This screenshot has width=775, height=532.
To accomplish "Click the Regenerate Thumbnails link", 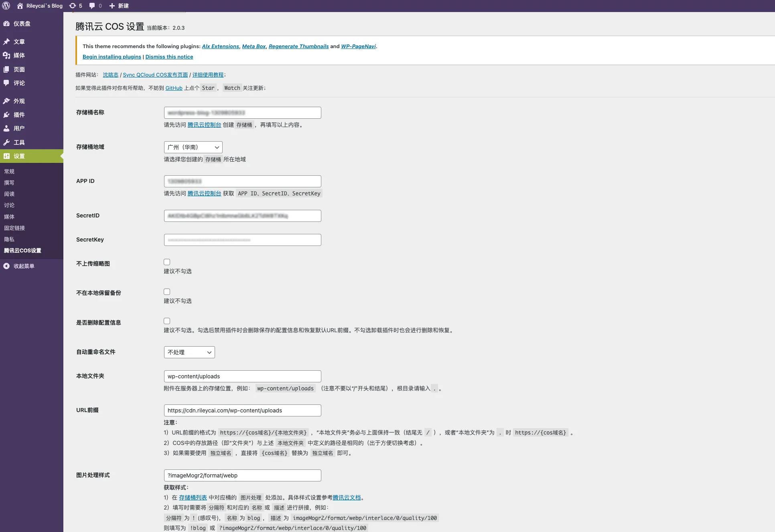I will coord(298,46).
